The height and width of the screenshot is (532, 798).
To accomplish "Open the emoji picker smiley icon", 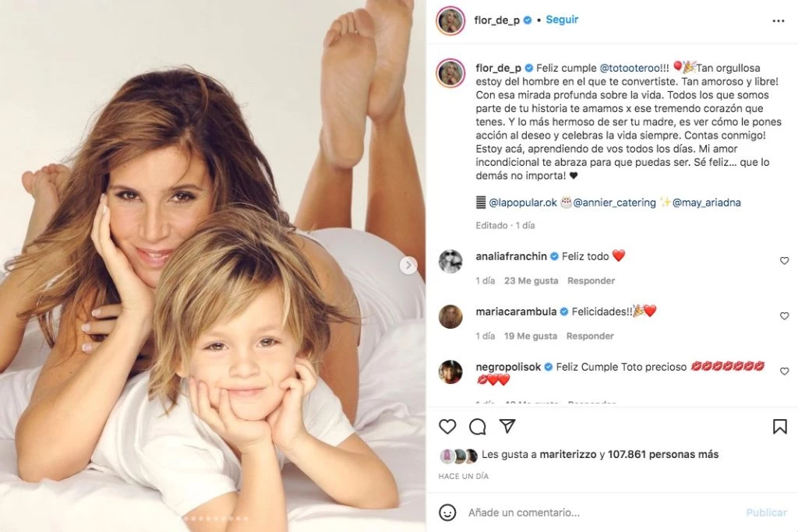I will click(447, 513).
